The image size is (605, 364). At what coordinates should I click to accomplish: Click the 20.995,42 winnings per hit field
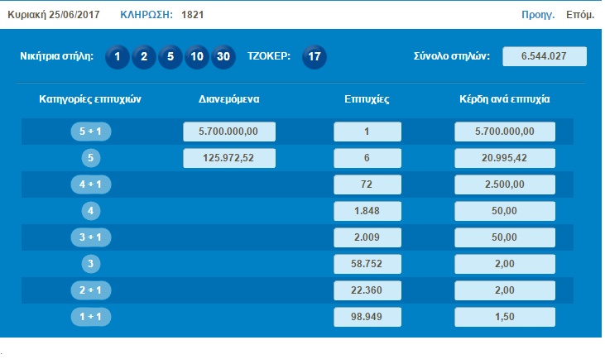(504, 159)
